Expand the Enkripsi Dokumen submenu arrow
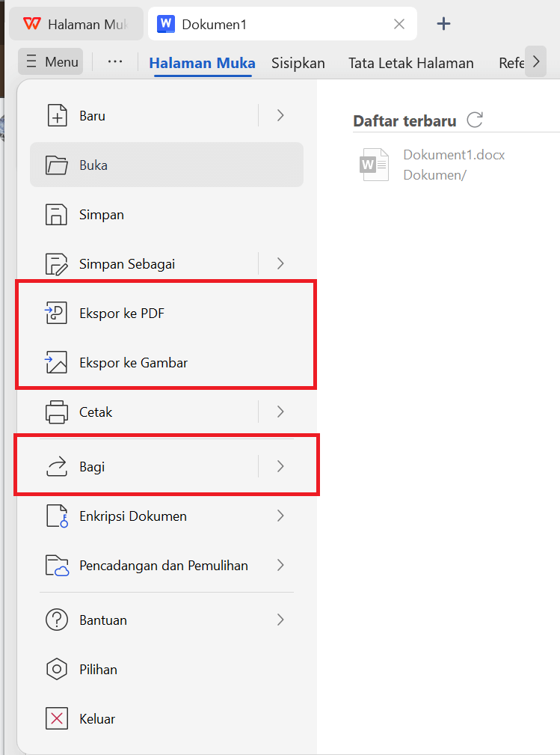The height and width of the screenshot is (755, 560). pos(280,516)
